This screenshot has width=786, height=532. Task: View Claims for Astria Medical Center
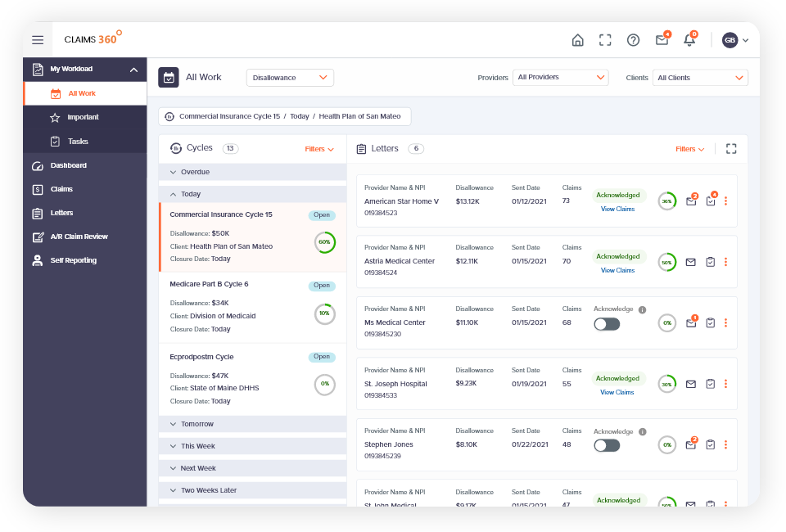[617, 270]
